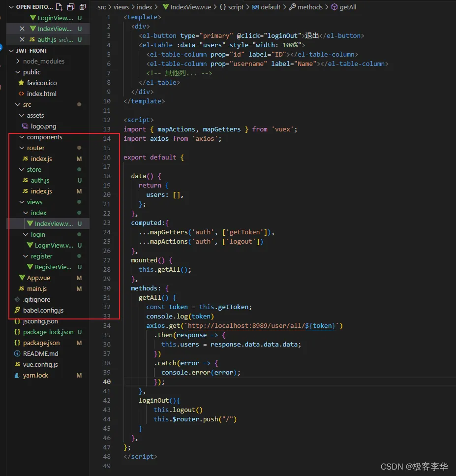Open index.html in the public folder
This screenshot has width=456, height=476.
41,94
